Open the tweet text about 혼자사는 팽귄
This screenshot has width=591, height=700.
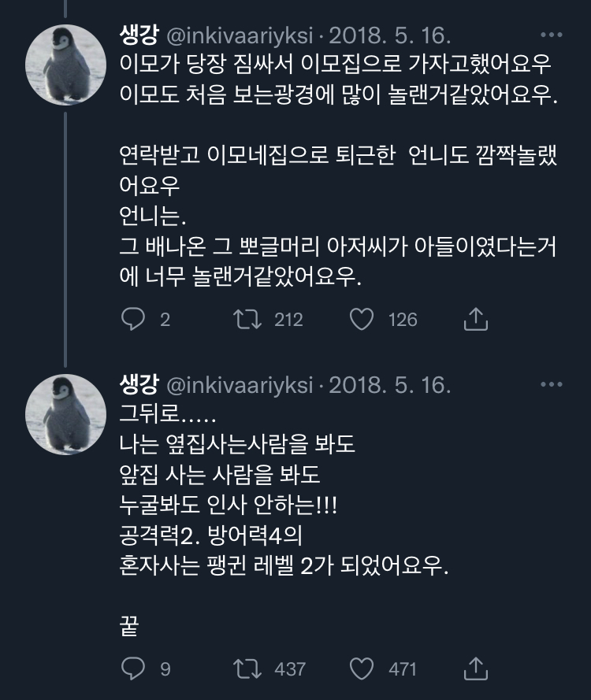coord(283,567)
